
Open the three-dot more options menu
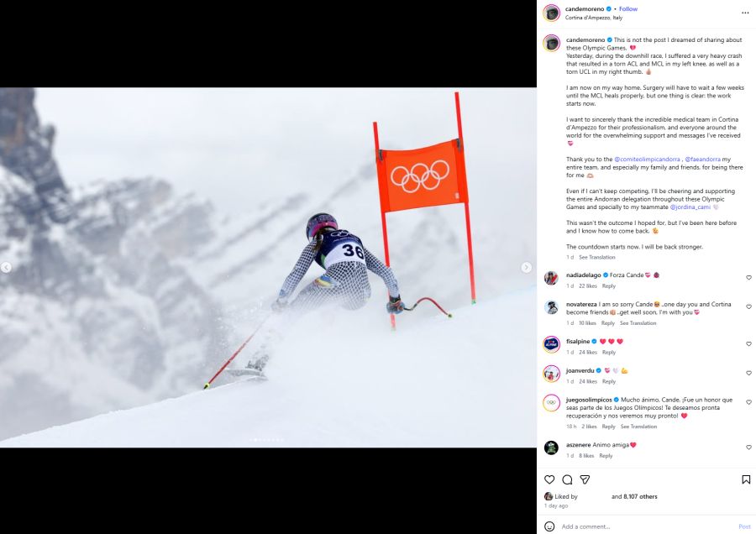tap(745, 13)
